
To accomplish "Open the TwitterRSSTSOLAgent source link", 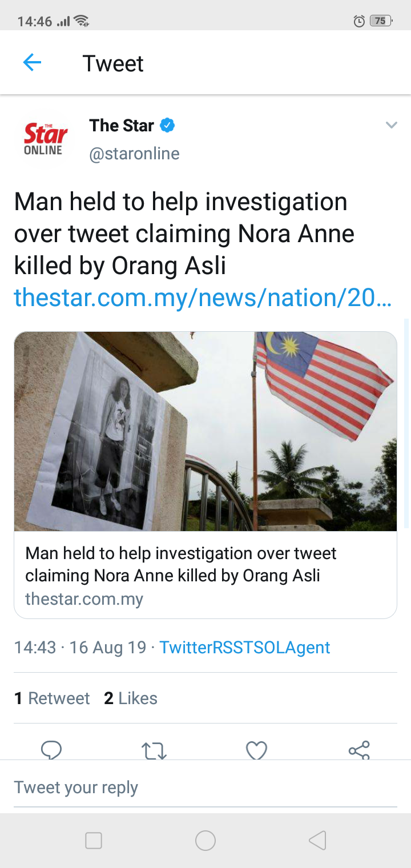I will click(x=244, y=648).
